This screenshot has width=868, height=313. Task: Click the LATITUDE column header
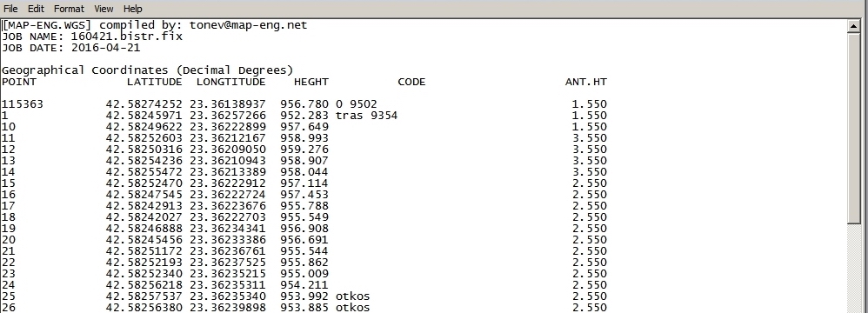point(155,82)
